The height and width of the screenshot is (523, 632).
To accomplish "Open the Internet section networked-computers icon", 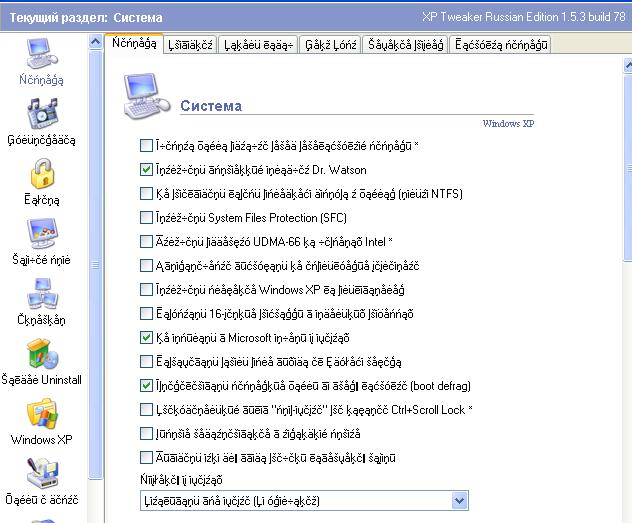I will click(x=42, y=294).
